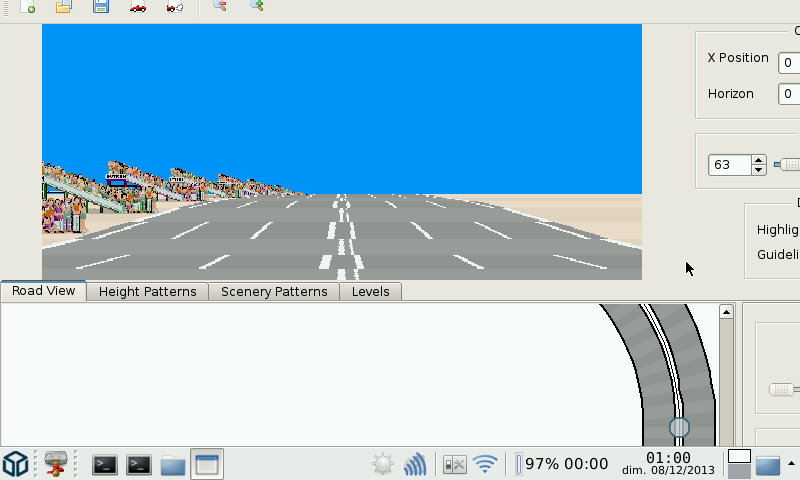800x480 pixels.
Task: Open the first terminal in taskbar
Action: pos(105,464)
